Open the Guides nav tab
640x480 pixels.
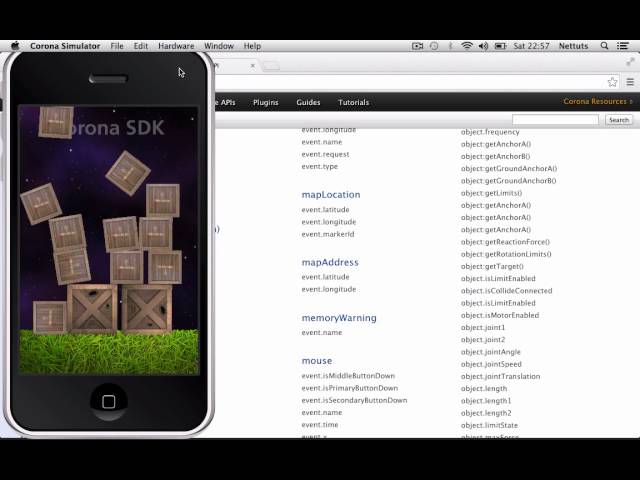(308, 102)
